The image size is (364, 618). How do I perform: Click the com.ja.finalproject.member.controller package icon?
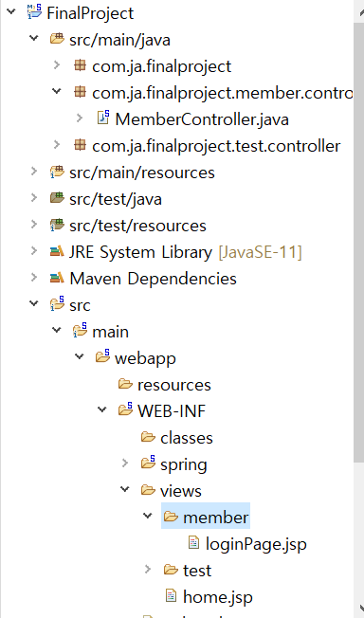80,92
